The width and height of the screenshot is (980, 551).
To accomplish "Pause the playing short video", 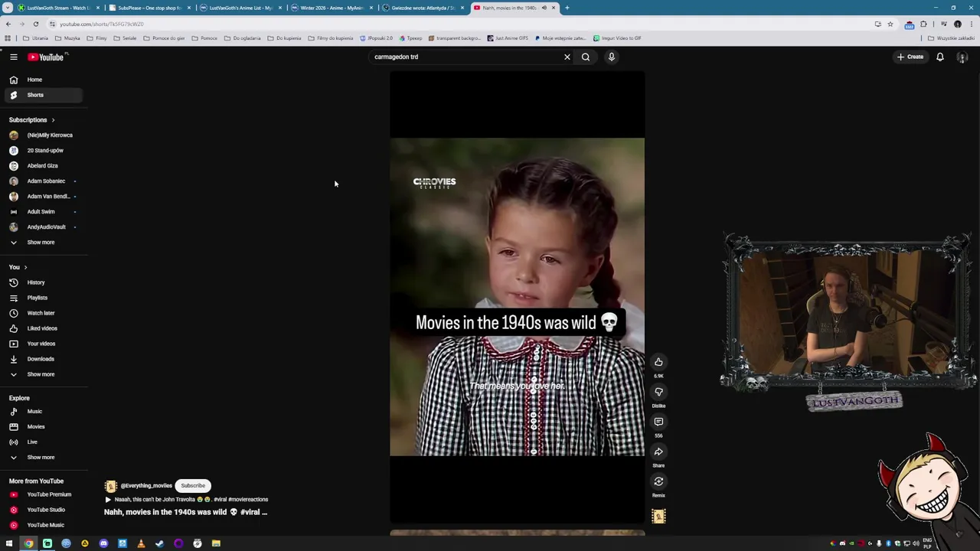I will [x=517, y=297].
